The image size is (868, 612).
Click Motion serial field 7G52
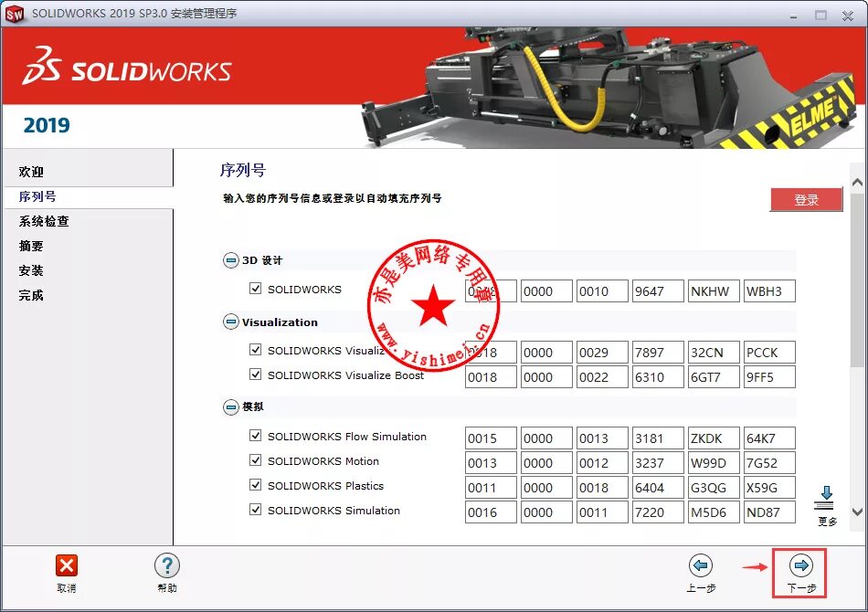coord(769,462)
